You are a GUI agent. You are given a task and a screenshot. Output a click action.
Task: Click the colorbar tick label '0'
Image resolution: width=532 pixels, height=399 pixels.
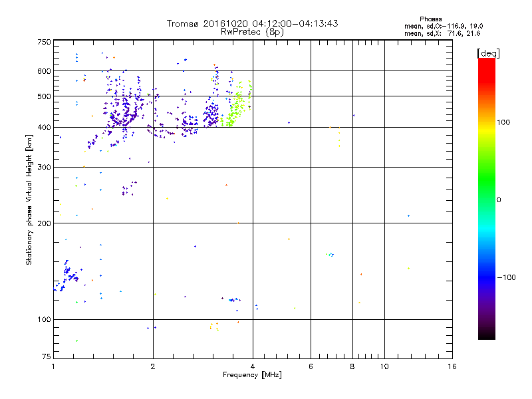(499, 200)
